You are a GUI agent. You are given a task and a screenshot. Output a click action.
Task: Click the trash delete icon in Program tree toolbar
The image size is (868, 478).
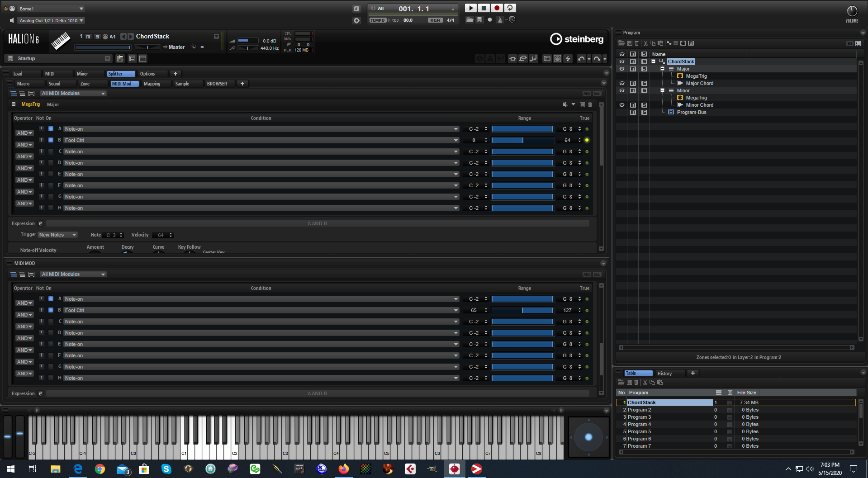(x=637, y=43)
